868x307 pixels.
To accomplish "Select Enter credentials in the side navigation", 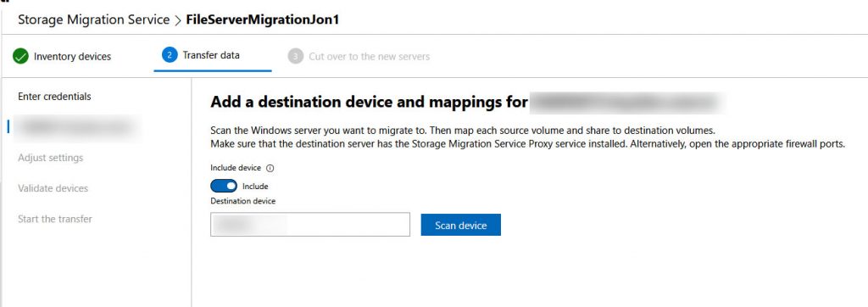I will [54, 97].
